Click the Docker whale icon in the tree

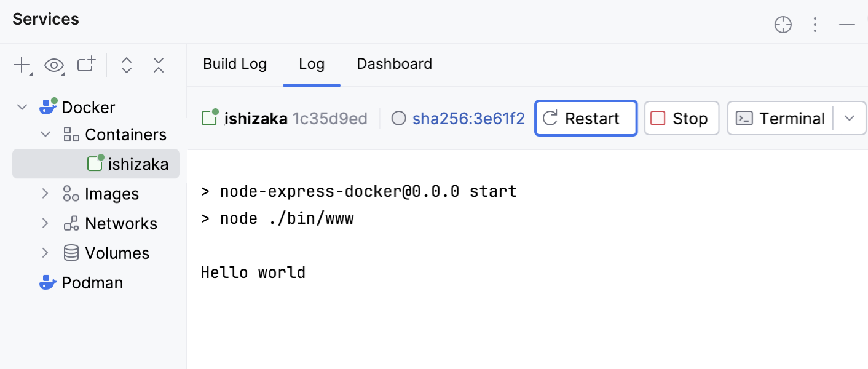tap(47, 106)
